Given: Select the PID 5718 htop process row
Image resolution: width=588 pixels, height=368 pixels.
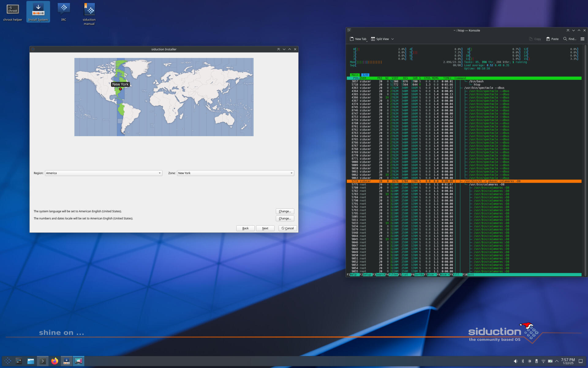Looking at the screenshot, I should (464, 85).
